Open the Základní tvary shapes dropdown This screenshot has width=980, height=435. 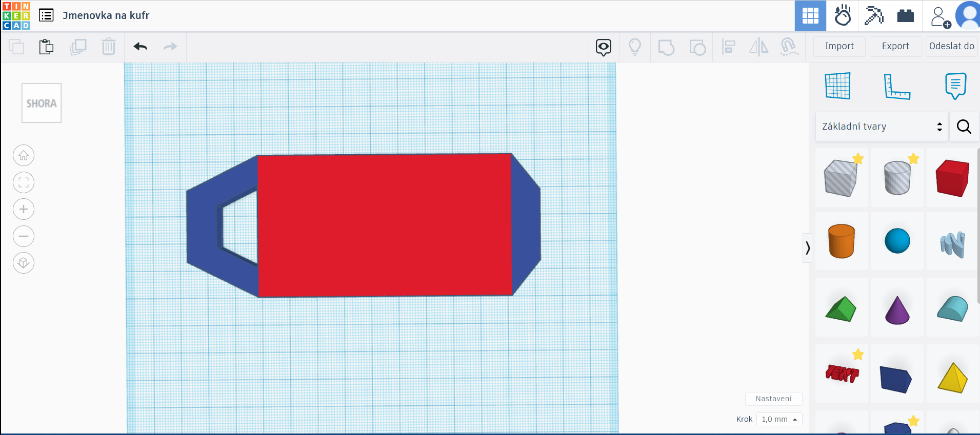[881, 127]
